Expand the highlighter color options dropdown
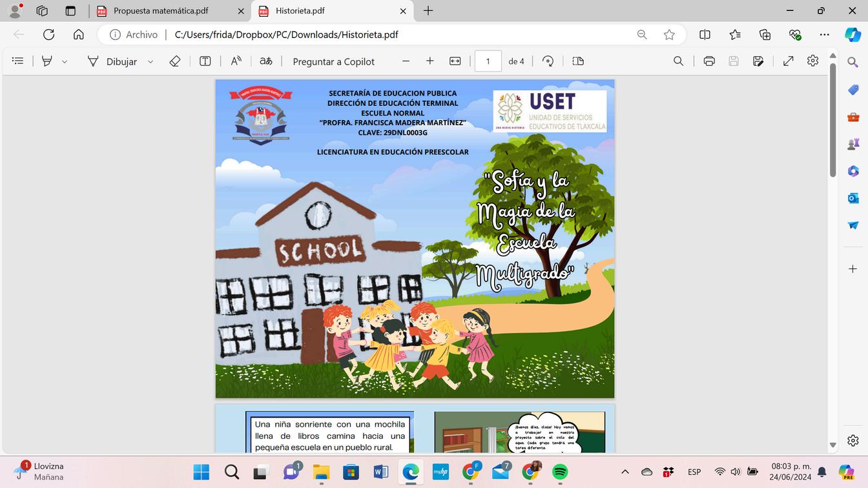Screen dimensions: 868x488 [65, 61]
